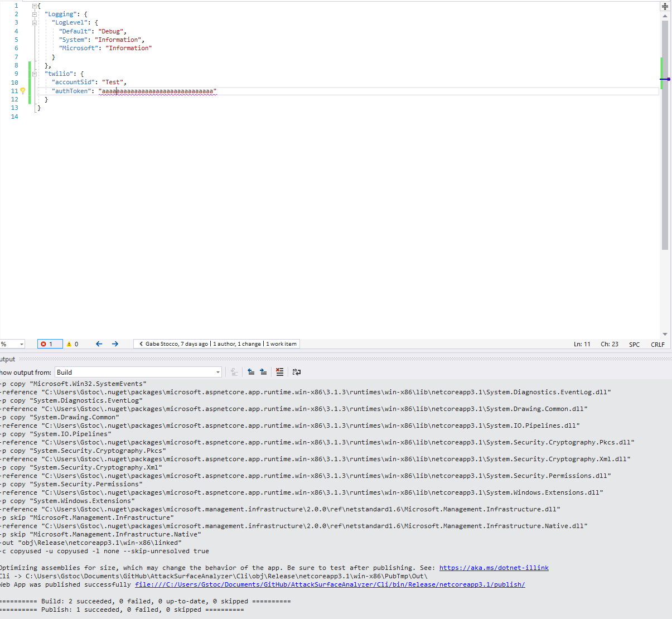672x619 pixels.
Task: Collapse the LogLevel JSON section
Action: pos(34,22)
